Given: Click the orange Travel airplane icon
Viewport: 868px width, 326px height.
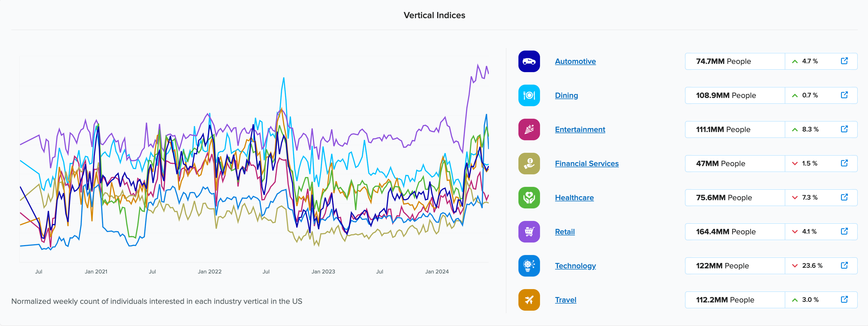Looking at the screenshot, I should tap(529, 300).
